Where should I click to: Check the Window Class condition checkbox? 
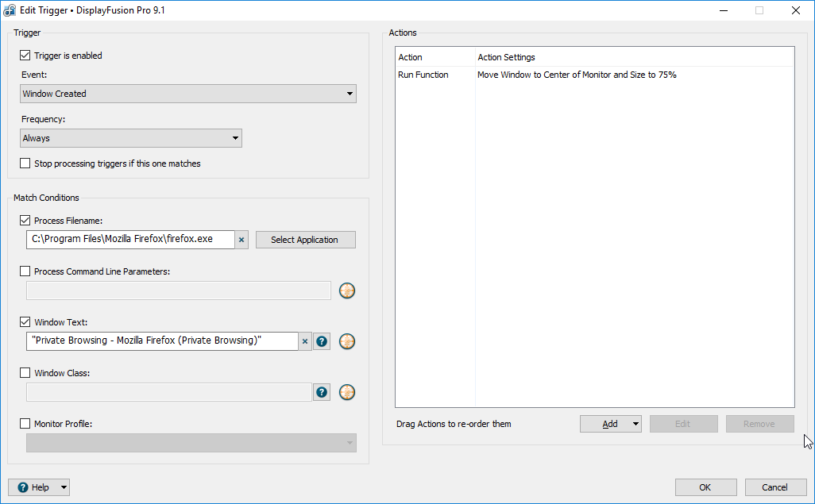click(x=25, y=373)
